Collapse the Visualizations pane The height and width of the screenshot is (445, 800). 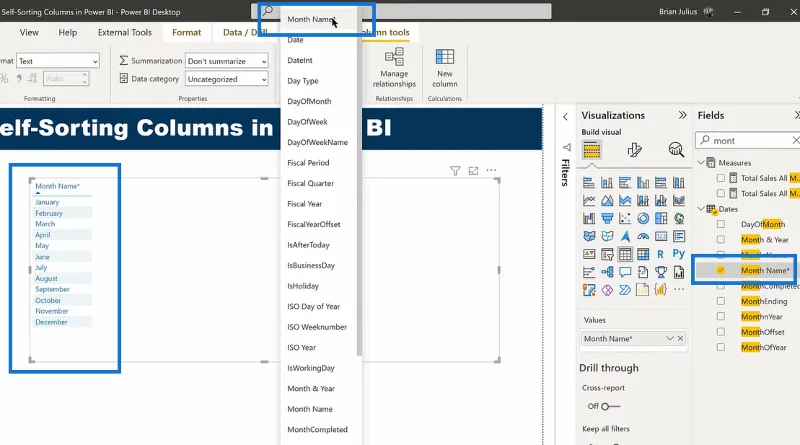pos(683,115)
